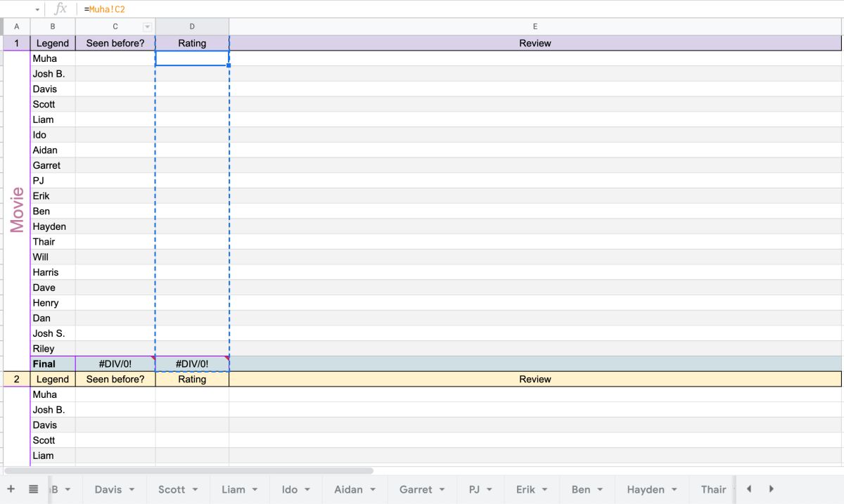Click the fx formula icon

(61, 8)
